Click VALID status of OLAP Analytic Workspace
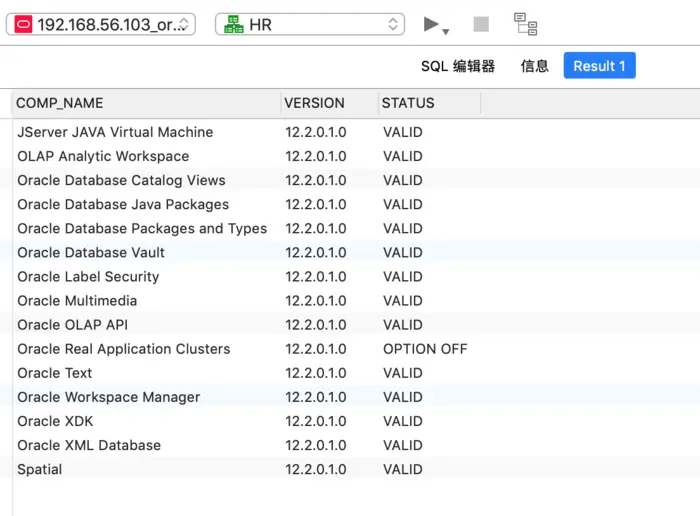700x516 pixels. pos(403,156)
